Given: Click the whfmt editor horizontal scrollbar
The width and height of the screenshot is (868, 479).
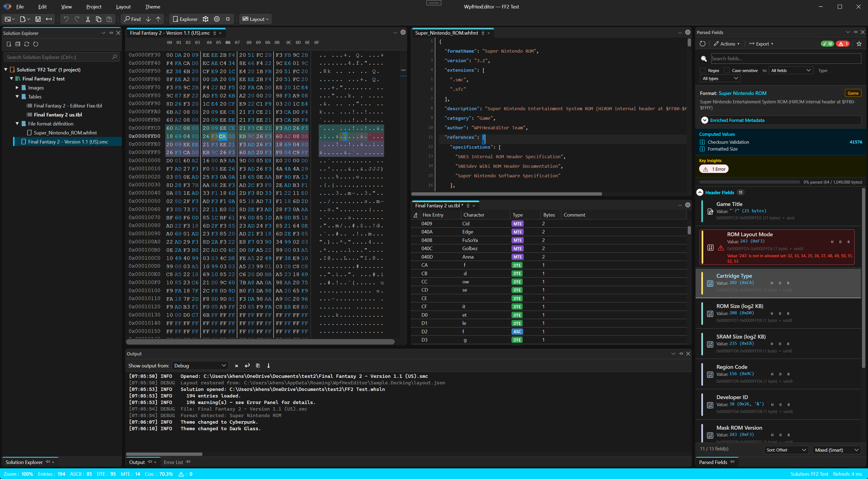Looking at the screenshot, I should (507, 194).
